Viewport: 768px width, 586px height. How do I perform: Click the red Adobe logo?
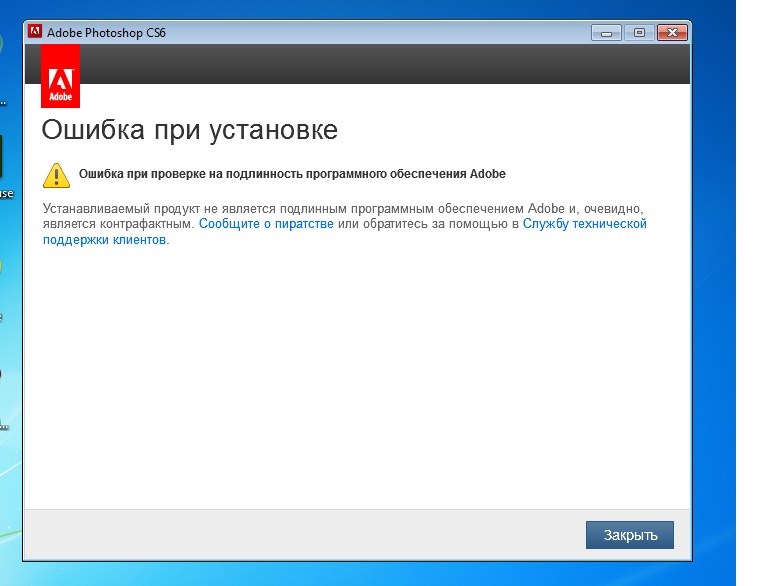pyautogui.click(x=60, y=76)
